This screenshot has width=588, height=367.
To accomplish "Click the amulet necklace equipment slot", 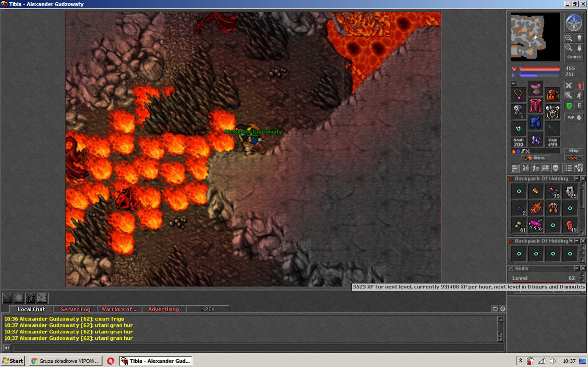I will coord(519,95).
